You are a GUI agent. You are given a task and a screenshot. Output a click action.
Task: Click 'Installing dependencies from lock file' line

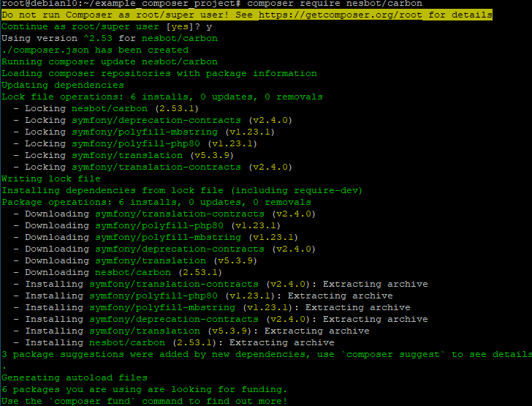(x=182, y=191)
